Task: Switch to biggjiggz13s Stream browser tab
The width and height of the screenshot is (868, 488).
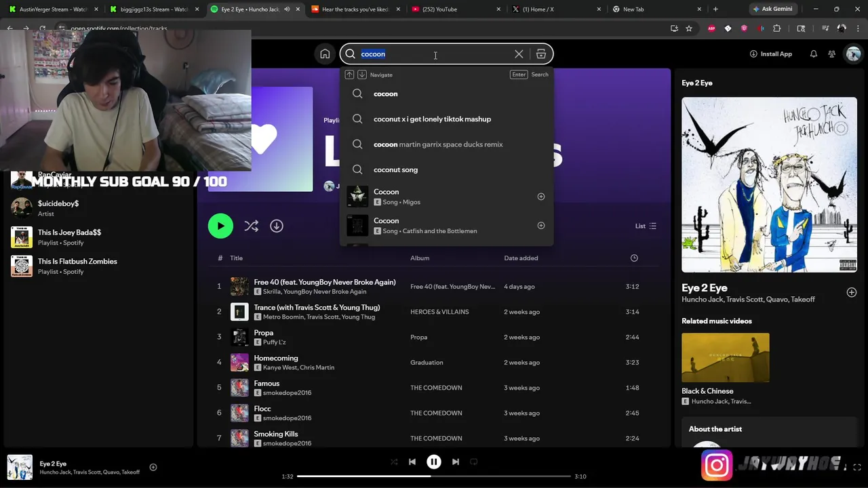Action: 155,9
